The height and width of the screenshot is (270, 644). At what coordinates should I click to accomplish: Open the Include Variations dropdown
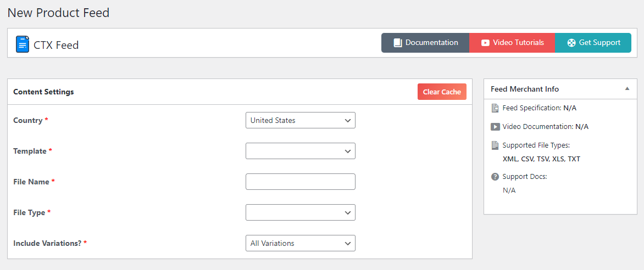point(300,243)
